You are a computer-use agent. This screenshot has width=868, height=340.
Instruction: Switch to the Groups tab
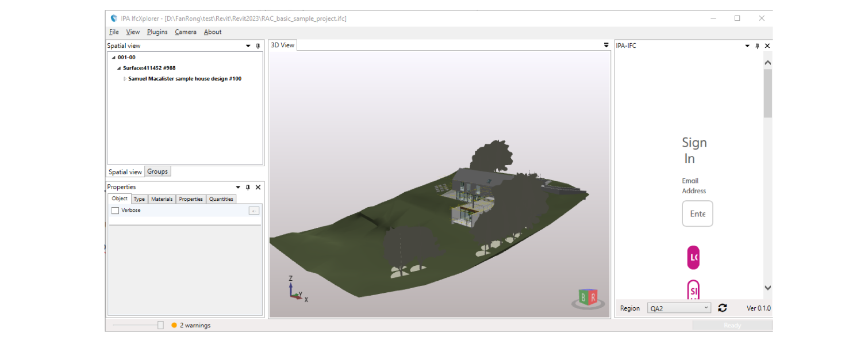[157, 171]
